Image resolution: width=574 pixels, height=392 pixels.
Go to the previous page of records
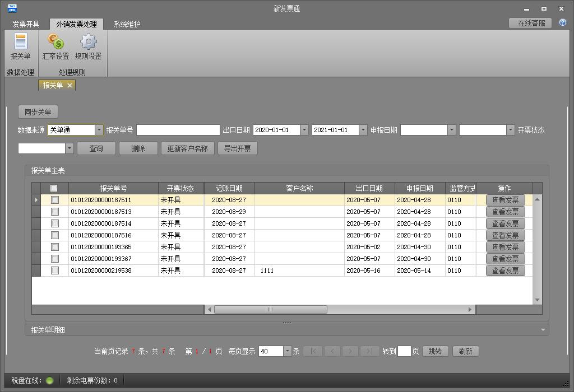click(x=332, y=351)
